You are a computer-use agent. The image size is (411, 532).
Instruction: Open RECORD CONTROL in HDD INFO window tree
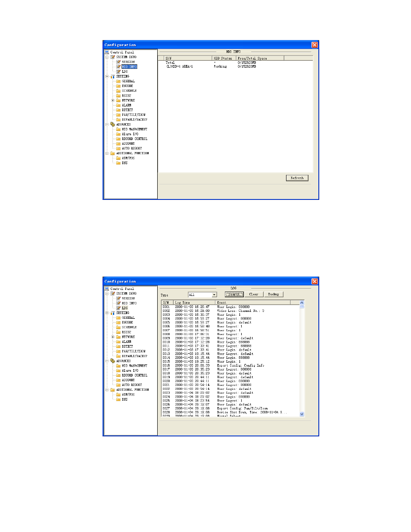pyautogui.click(x=134, y=139)
